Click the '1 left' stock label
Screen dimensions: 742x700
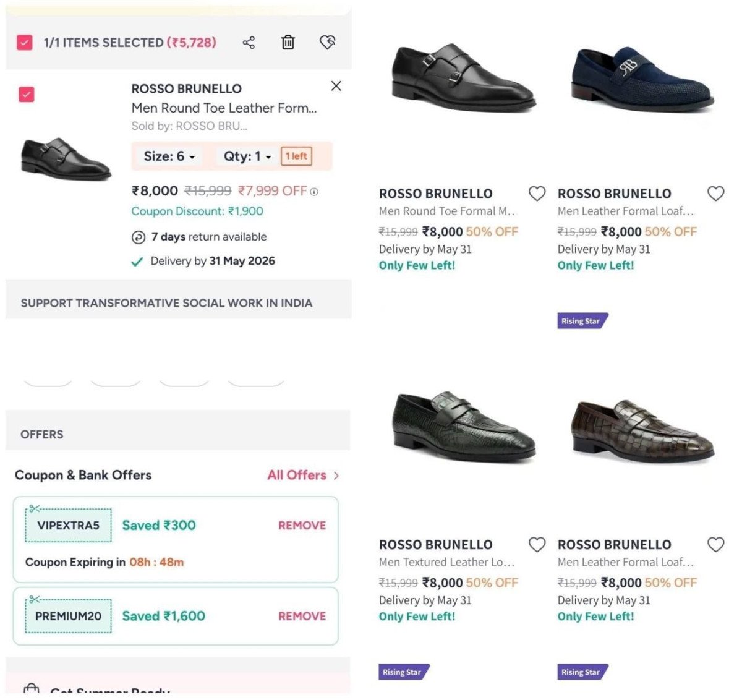point(296,156)
